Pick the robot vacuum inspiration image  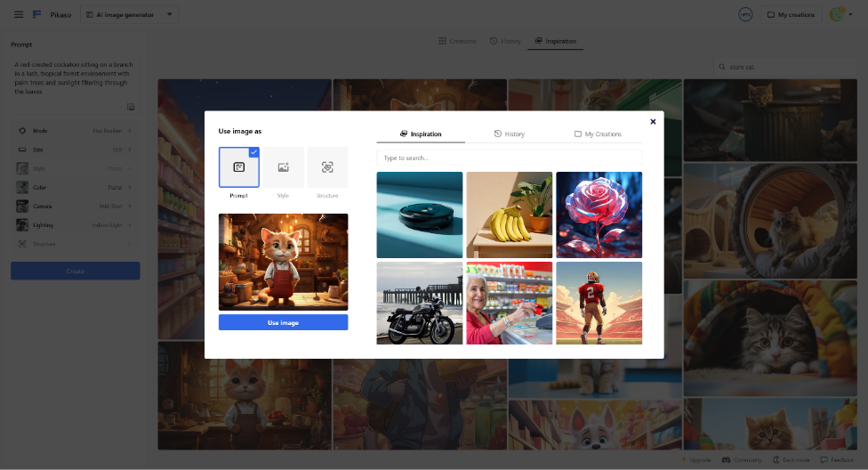click(x=420, y=215)
